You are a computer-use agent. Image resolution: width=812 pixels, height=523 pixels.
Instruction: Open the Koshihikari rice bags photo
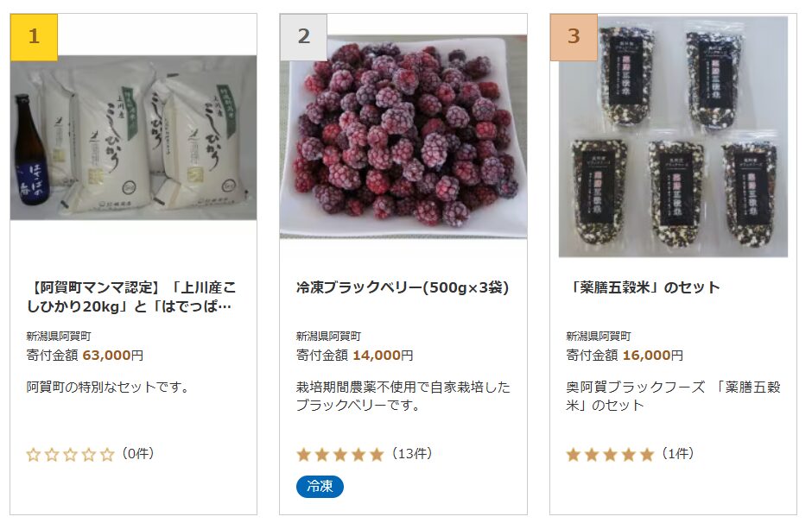tap(134, 137)
